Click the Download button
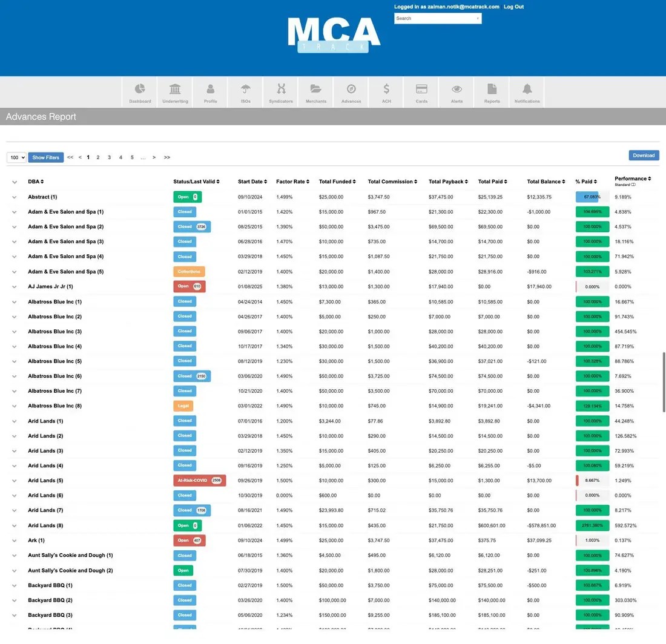The height and width of the screenshot is (644, 666). [x=644, y=156]
